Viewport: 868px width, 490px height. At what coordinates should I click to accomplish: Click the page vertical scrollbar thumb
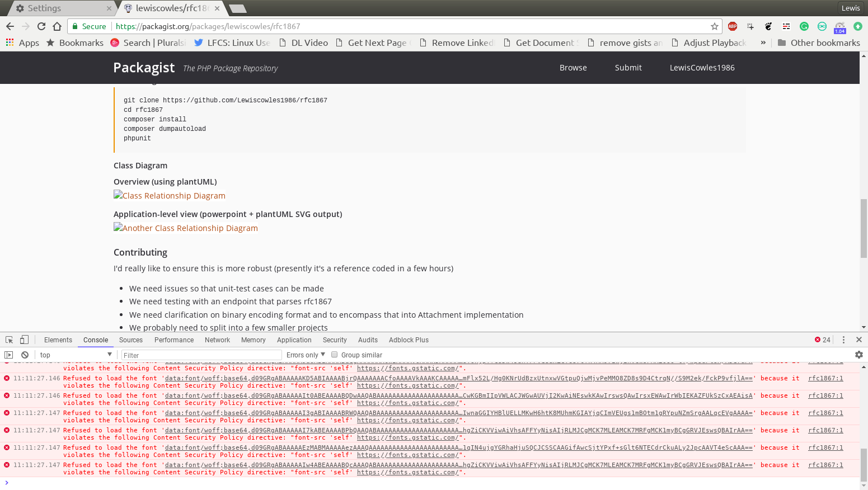[x=864, y=228]
